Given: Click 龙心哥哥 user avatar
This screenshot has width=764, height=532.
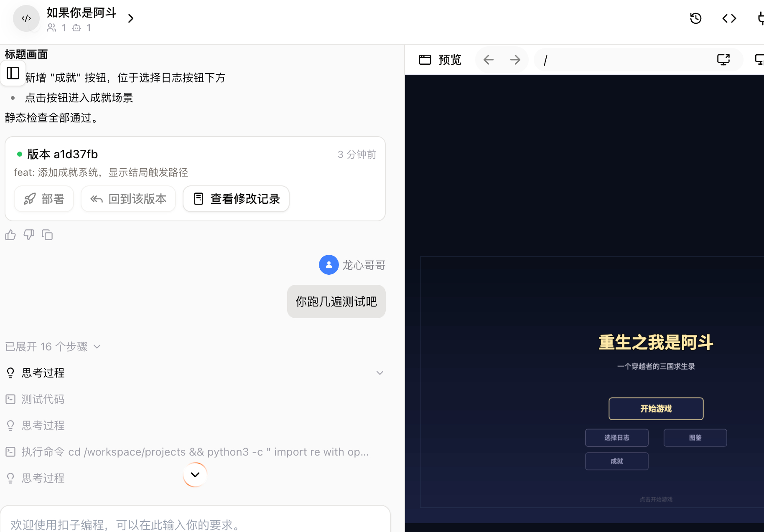Looking at the screenshot, I should click(329, 265).
